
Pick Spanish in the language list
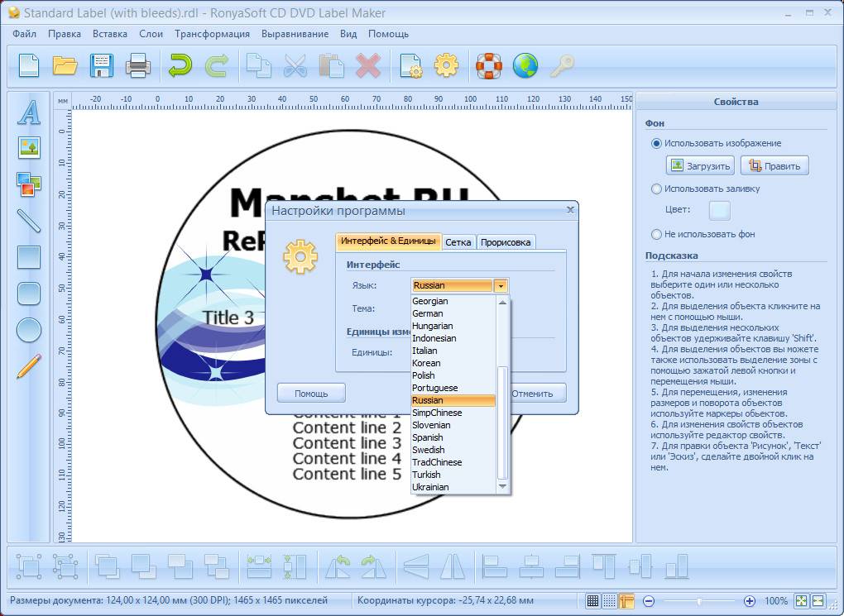(453, 437)
